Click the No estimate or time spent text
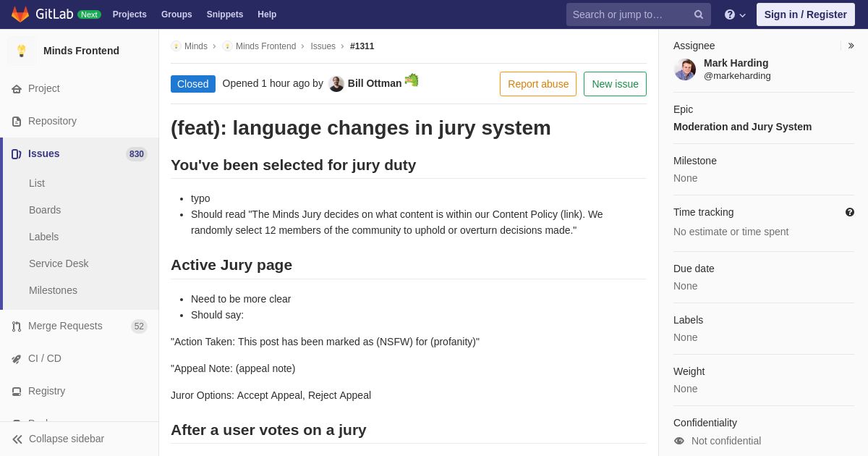Image resolution: width=868 pixels, height=456 pixels. pos(731,232)
